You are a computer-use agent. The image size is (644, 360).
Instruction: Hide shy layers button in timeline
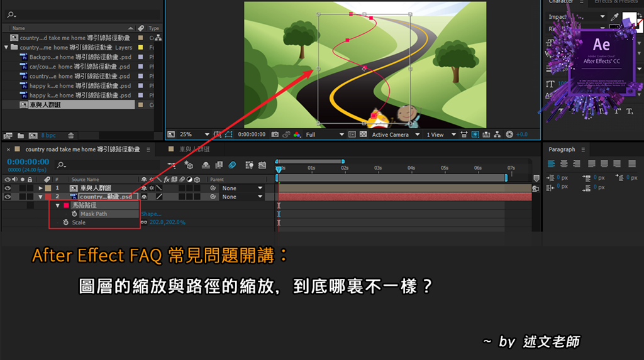click(206, 165)
